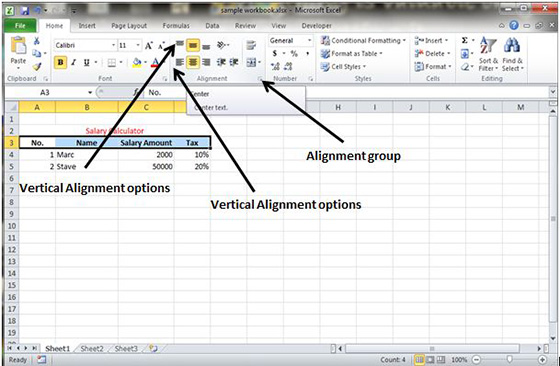Viewport: 560px width, 366px height.
Task: Toggle Underline formatting
Action: (x=86, y=63)
